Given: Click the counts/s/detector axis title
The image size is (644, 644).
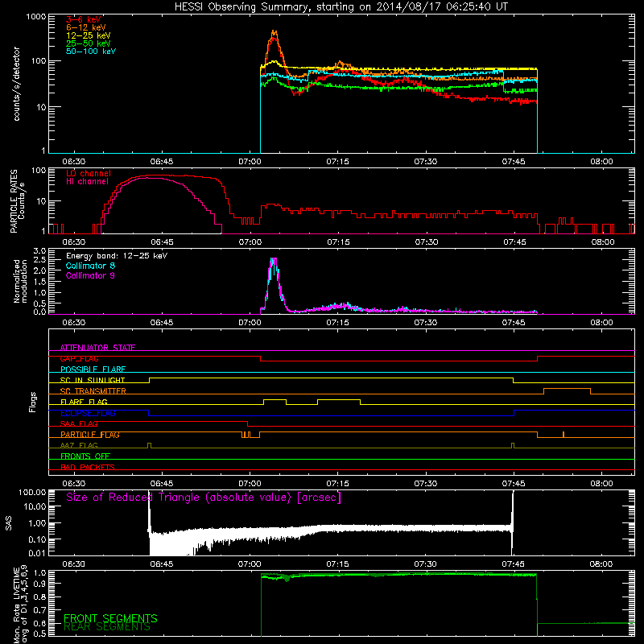Looking at the screenshot, I should 17,84.
